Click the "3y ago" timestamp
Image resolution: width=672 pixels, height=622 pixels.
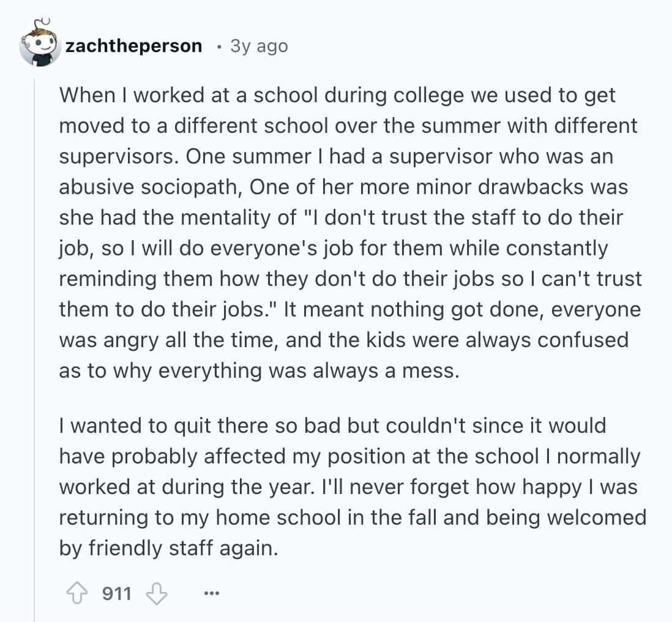point(259,46)
